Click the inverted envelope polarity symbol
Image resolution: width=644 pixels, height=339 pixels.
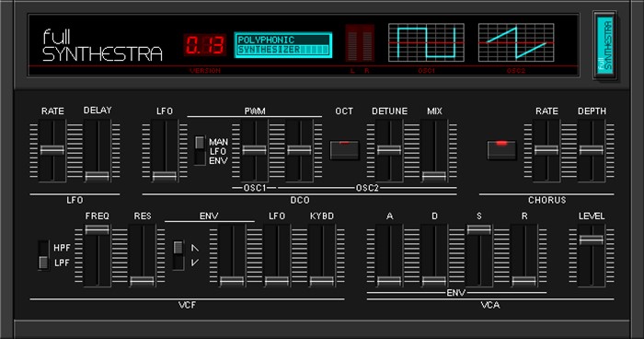[x=195, y=263]
